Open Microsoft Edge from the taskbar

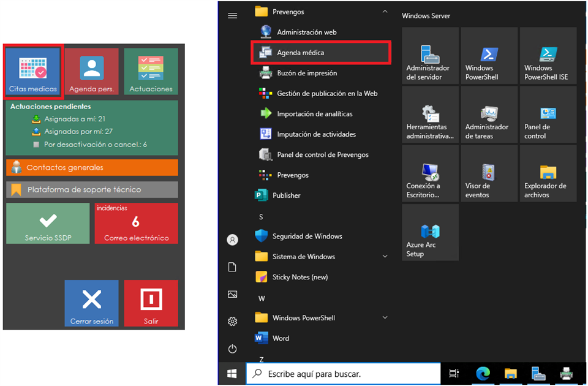(483, 373)
